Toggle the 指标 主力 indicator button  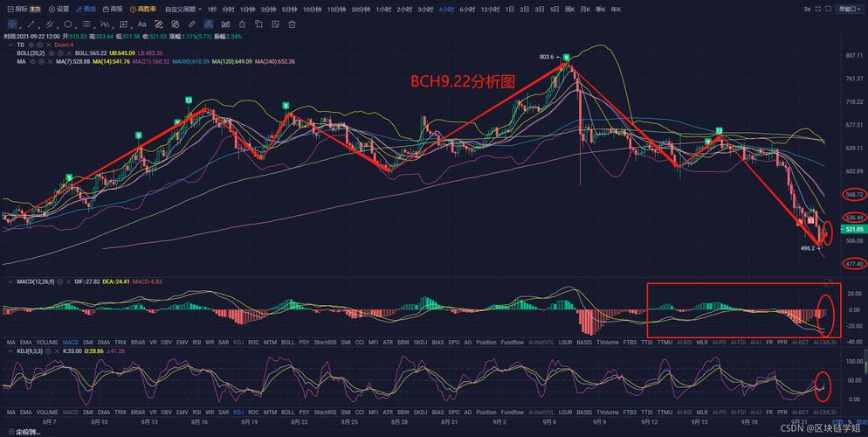[24, 10]
